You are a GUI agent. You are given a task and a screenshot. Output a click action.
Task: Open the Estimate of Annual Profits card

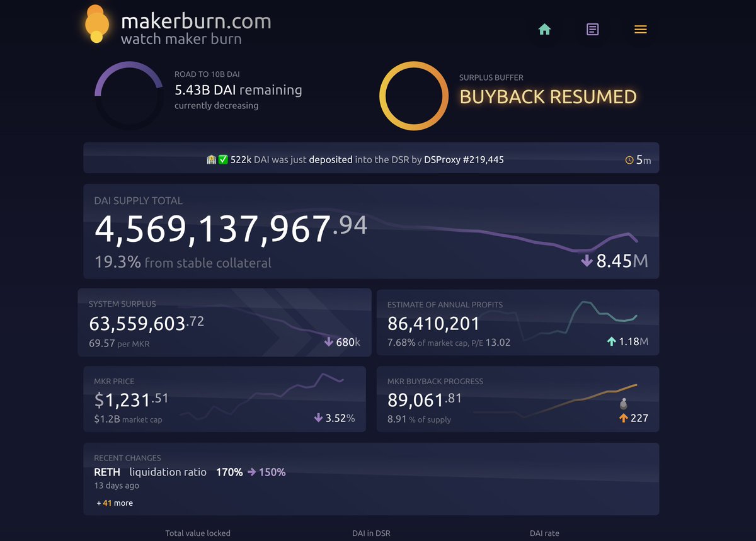pos(518,323)
